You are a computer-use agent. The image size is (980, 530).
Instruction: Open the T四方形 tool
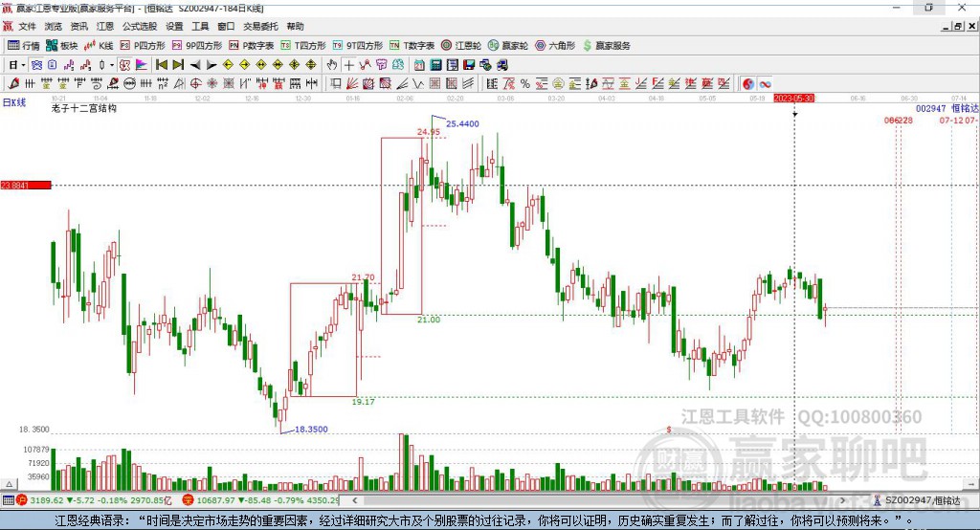pyautogui.click(x=303, y=46)
